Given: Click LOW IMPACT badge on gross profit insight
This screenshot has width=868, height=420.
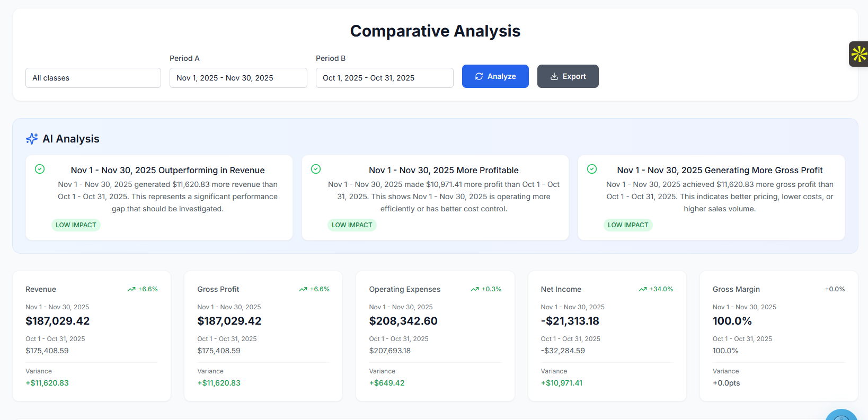Looking at the screenshot, I should [628, 225].
